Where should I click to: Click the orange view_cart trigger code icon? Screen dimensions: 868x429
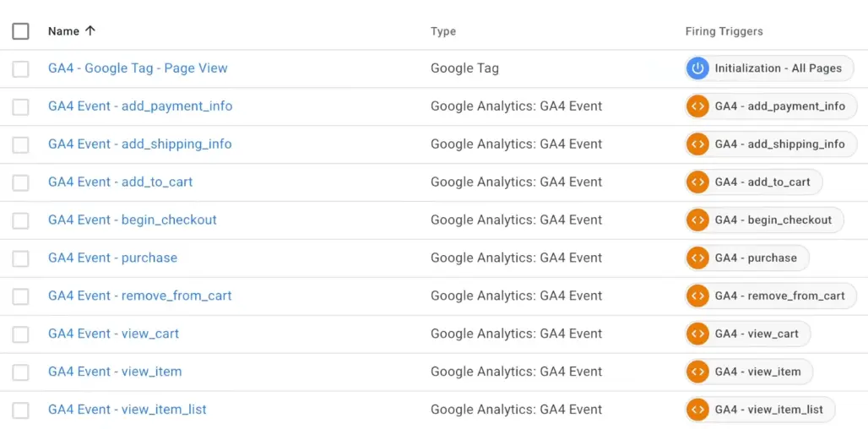697,334
